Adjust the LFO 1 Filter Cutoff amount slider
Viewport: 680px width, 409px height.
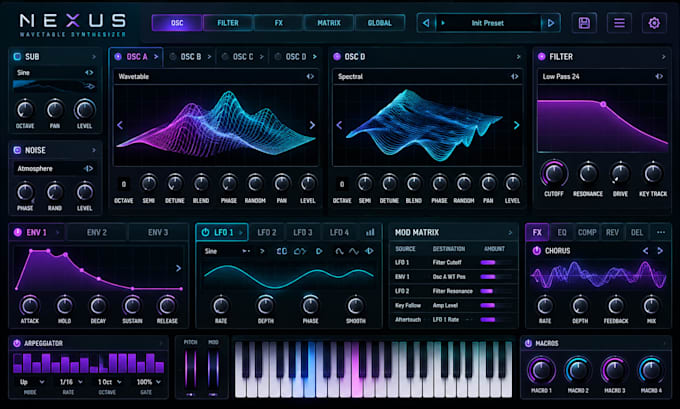[497, 262]
